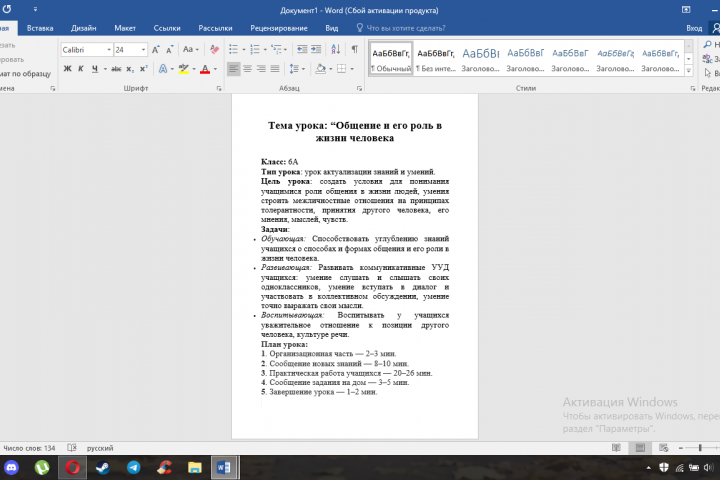Open Discord from the taskbar

tap(11, 468)
